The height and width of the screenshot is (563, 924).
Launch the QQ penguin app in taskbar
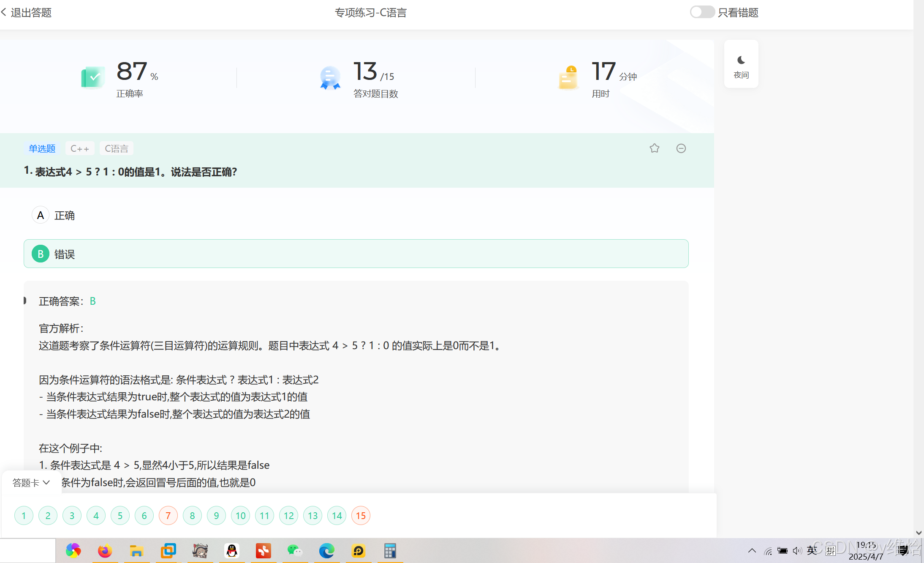pyautogui.click(x=231, y=551)
